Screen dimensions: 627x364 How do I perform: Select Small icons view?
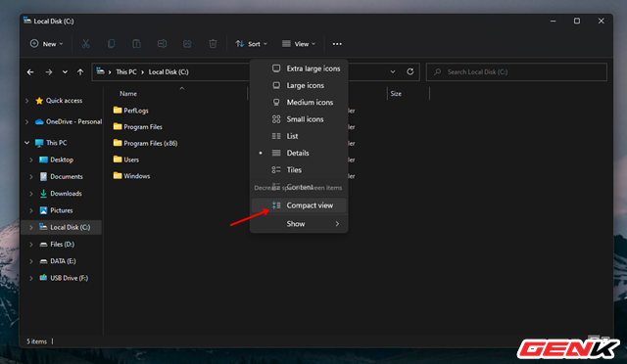tap(299, 119)
